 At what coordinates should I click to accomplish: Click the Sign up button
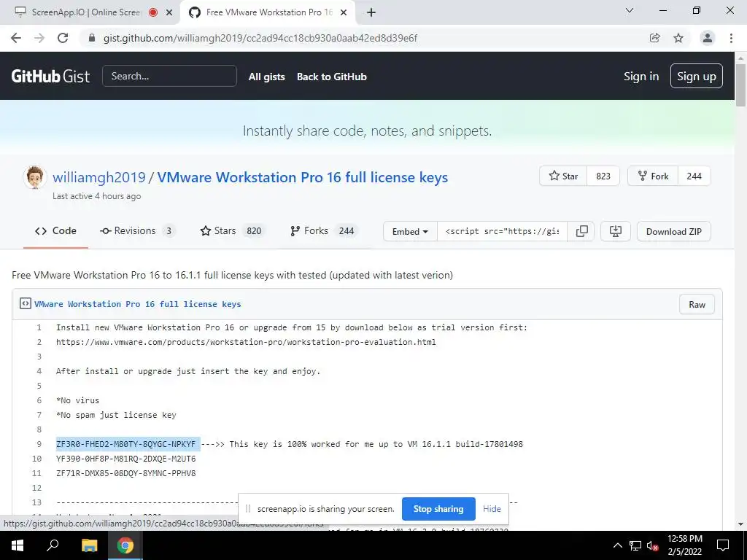click(696, 76)
